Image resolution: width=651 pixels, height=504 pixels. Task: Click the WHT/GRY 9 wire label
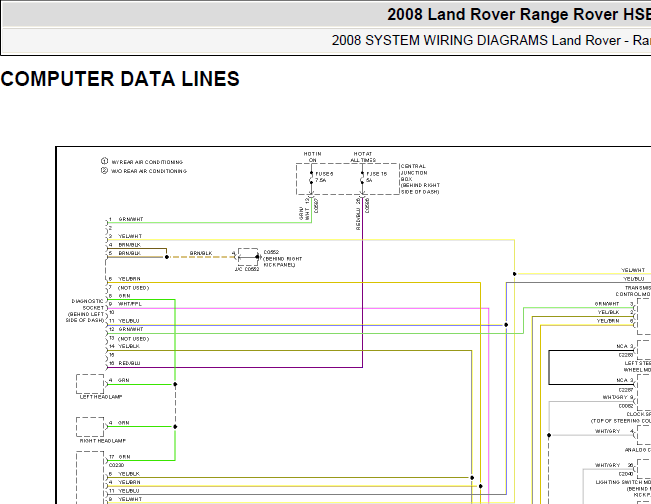tap(618, 397)
